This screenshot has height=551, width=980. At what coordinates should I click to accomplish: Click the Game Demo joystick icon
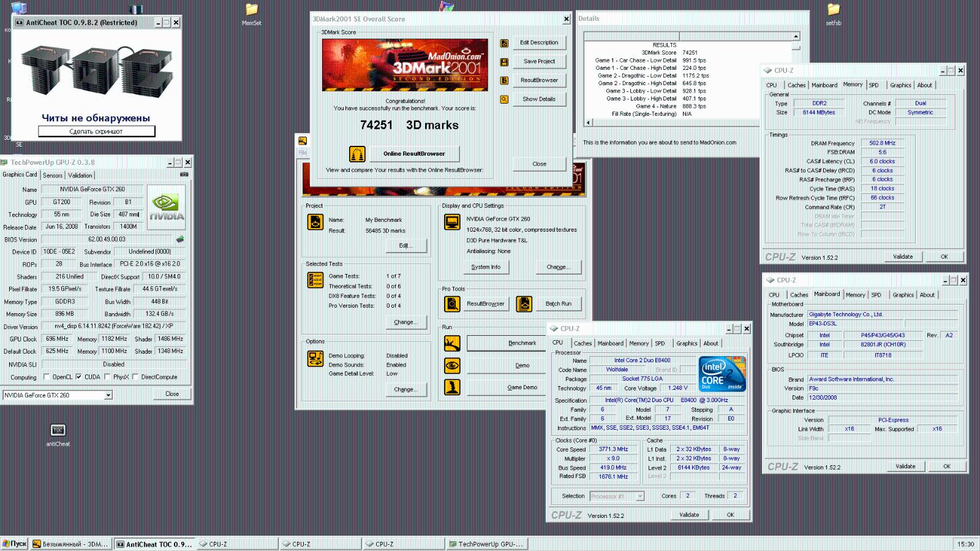coord(452,387)
